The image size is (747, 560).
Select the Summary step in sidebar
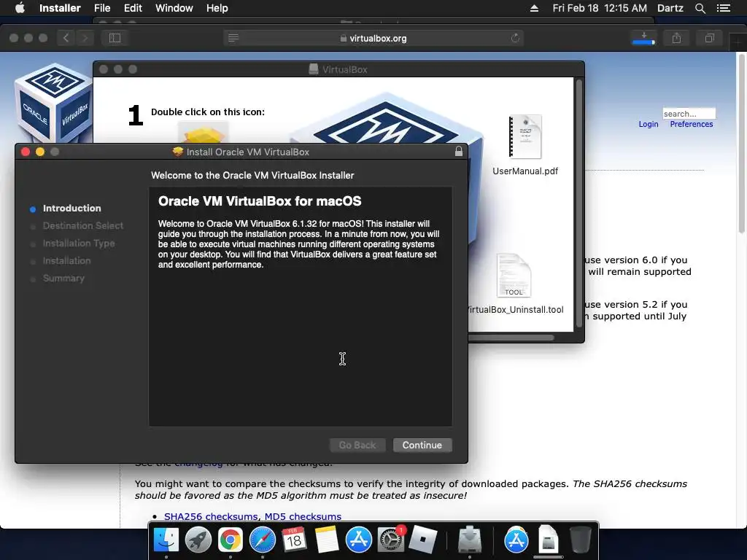pyautogui.click(x=63, y=278)
